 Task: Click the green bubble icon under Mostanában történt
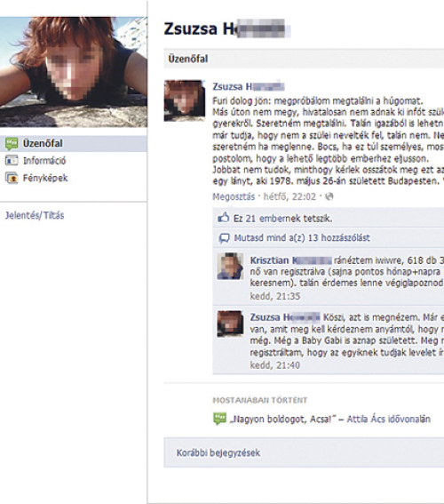(219, 419)
